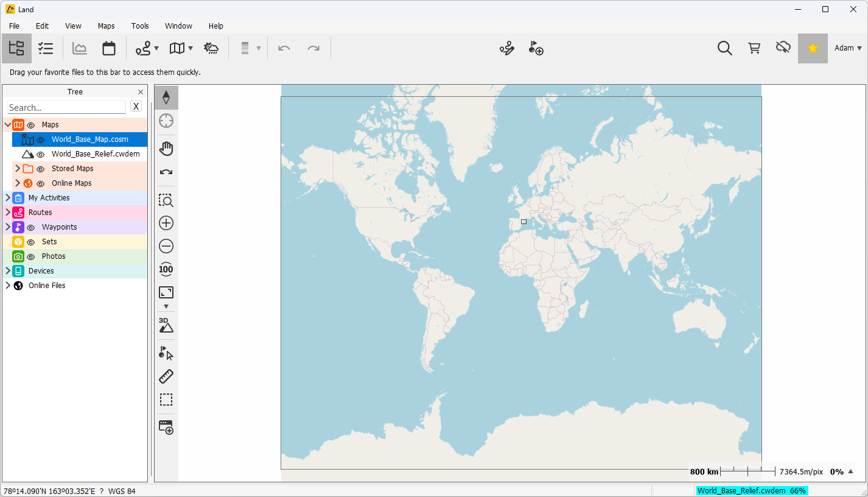Adjust the zoom percentage control
Viewport: 868px width, 497px height.
tap(837, 471)
